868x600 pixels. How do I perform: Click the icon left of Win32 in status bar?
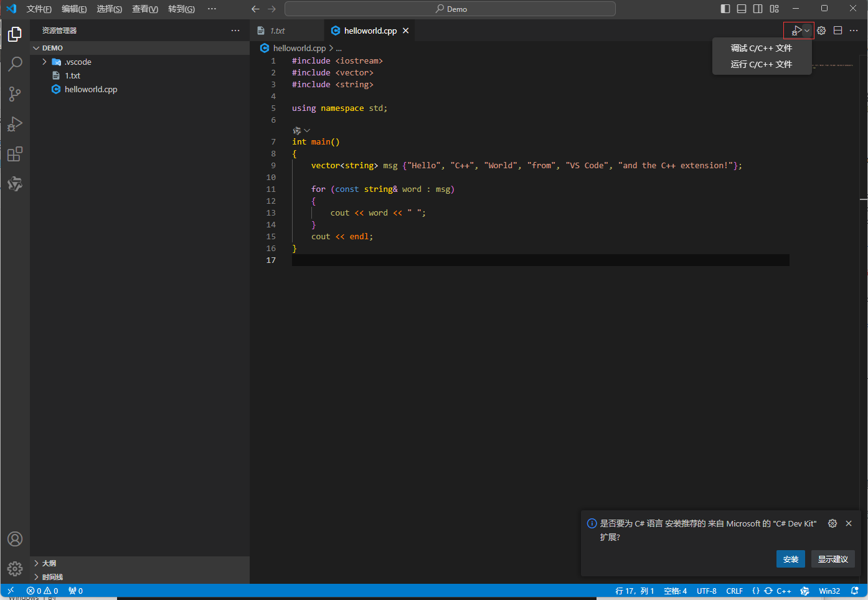(804, 591)
